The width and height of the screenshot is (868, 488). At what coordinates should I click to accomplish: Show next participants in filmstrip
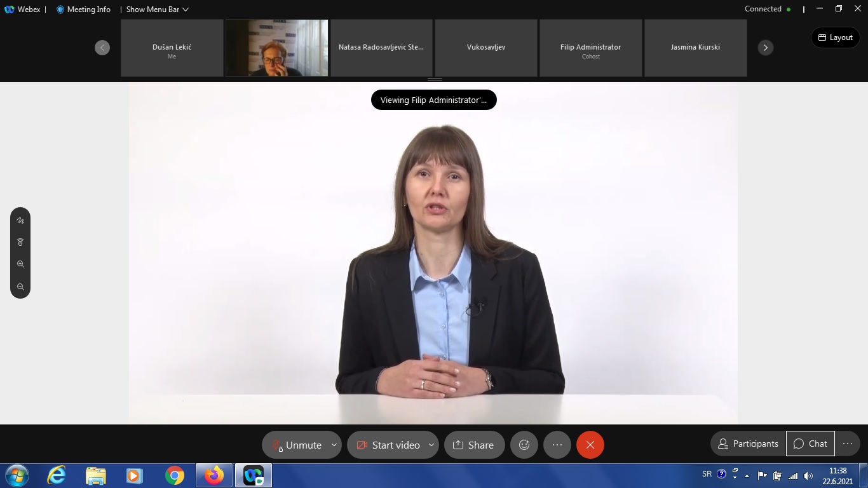(x=766, y=48)
